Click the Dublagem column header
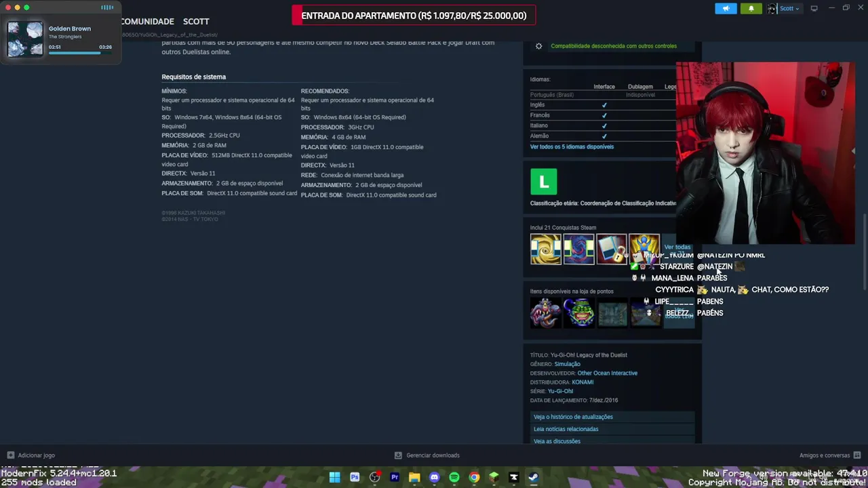868x488 pixels. (x=640, y=87)
